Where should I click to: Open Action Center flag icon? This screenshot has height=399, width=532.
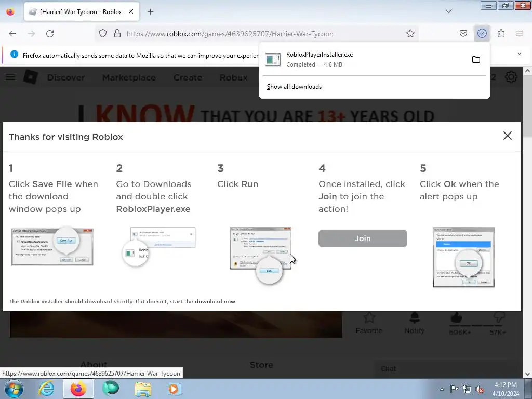coord(454,389)
